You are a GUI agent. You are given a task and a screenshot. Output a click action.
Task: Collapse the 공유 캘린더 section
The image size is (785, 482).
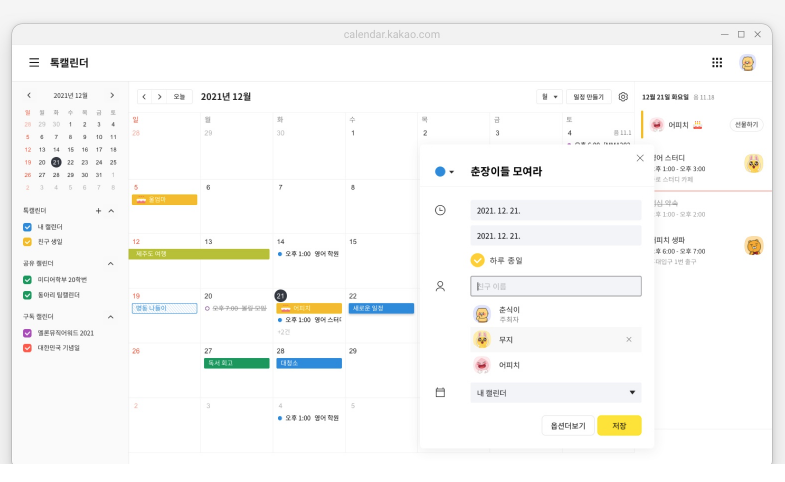(111, 263)
